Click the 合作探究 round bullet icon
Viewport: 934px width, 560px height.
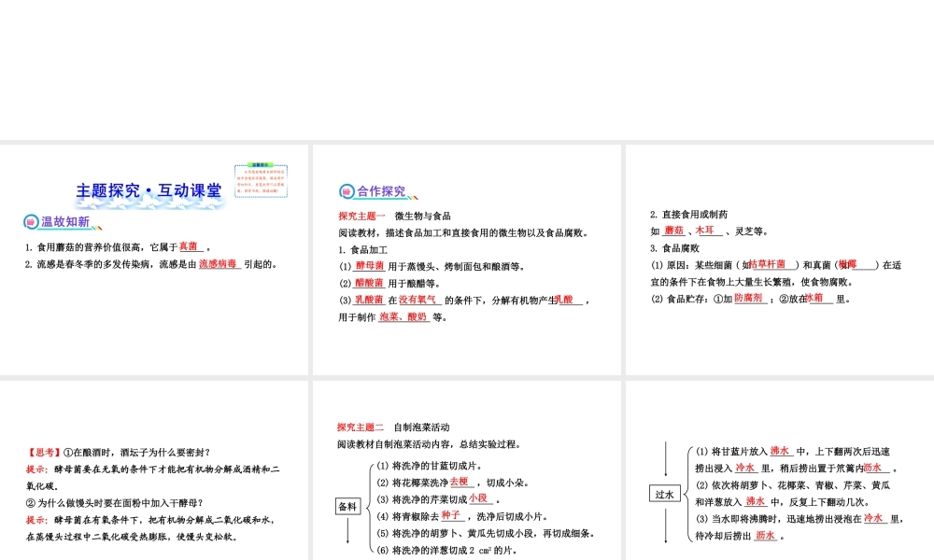tap(347, 191)
